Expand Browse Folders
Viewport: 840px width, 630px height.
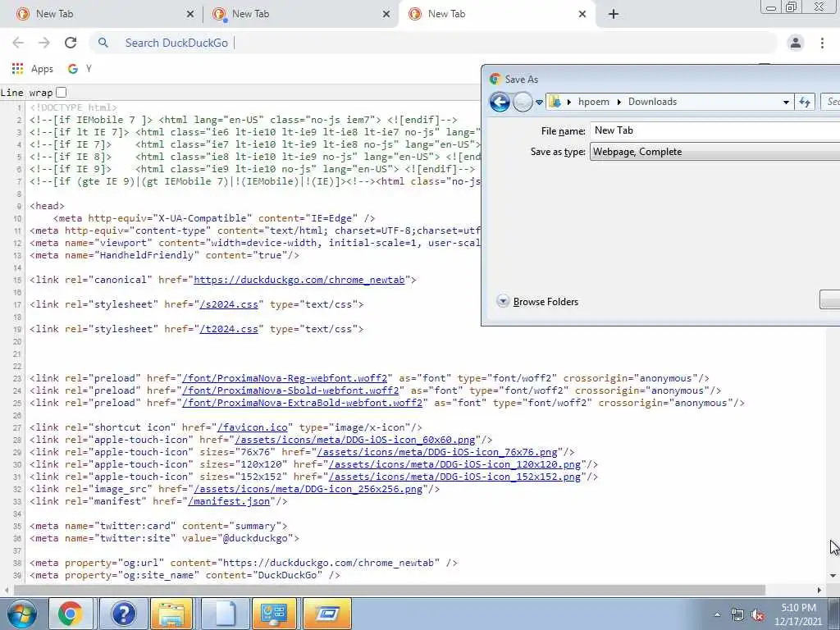[x=537, y=302]
